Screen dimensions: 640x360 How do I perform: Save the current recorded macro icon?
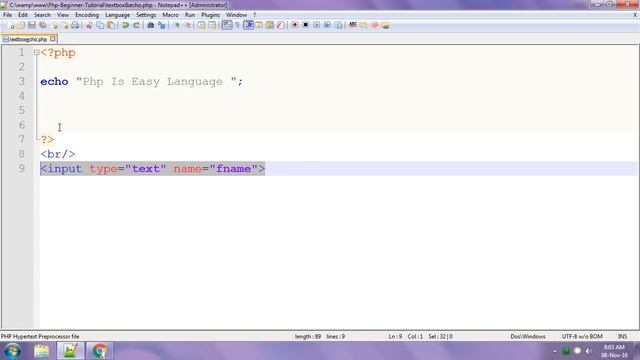[x=338, y=25]
